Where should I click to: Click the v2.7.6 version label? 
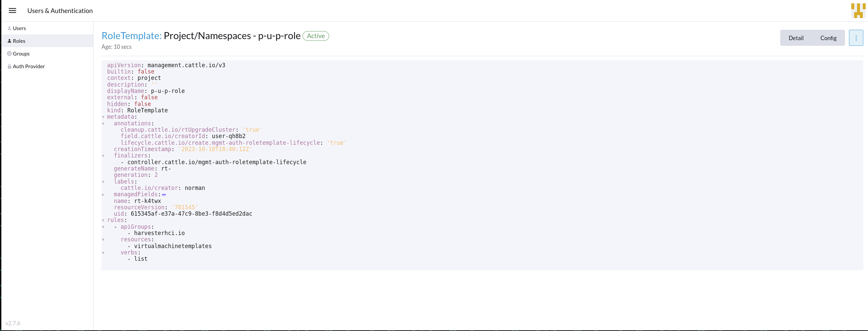13,323
